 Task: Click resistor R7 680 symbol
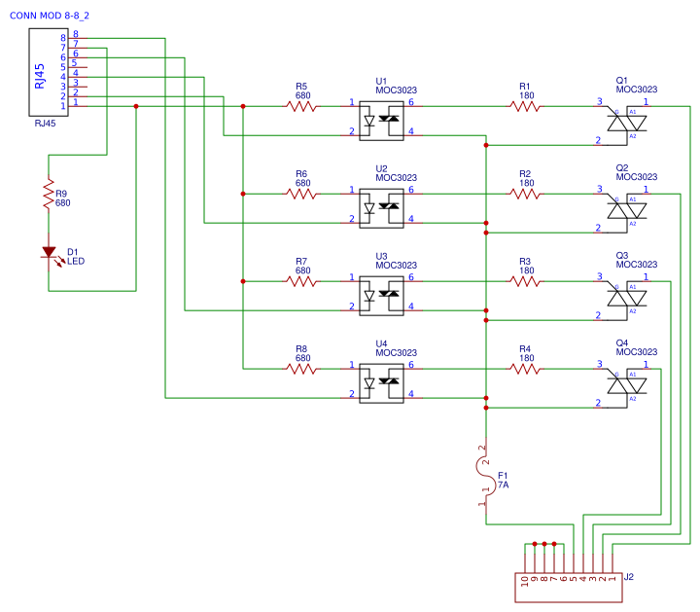coord(301,281)
